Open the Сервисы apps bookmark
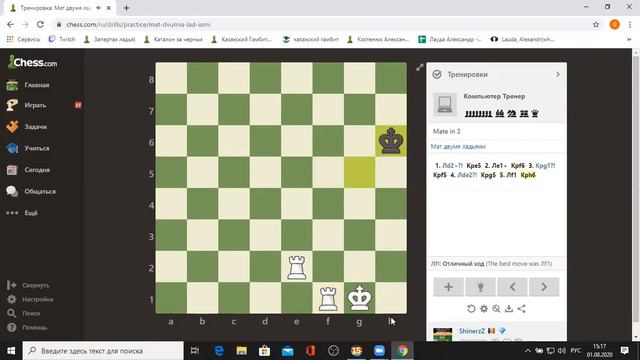Image resolution: width=640 pixels, height=360 pixels. [23, 39]
